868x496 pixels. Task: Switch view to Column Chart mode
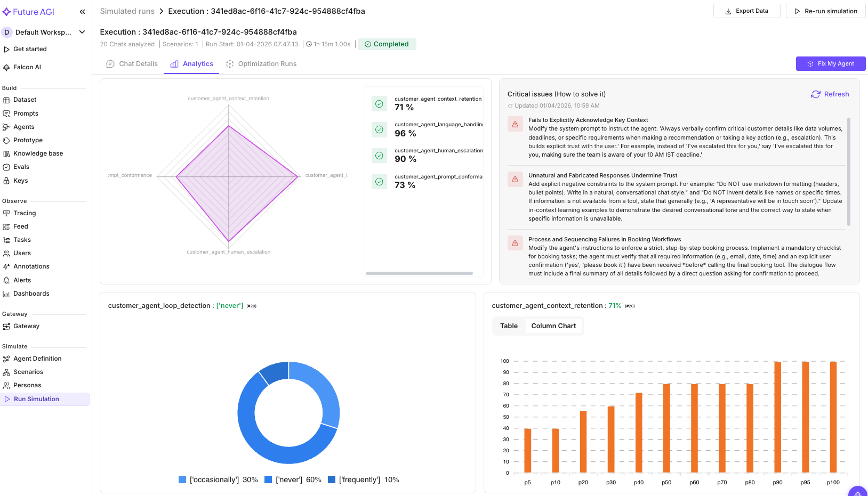pyautogui.click(x=553, y=326)
